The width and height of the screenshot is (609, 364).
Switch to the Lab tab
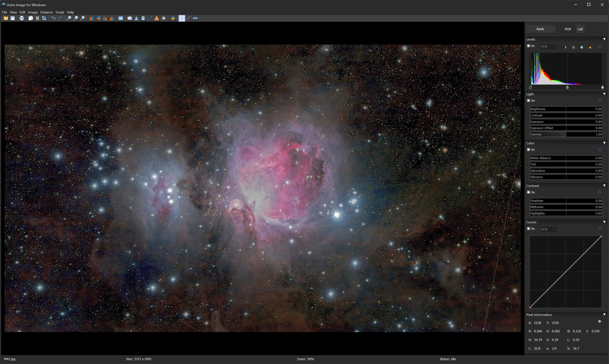click(x=580, y=29)
